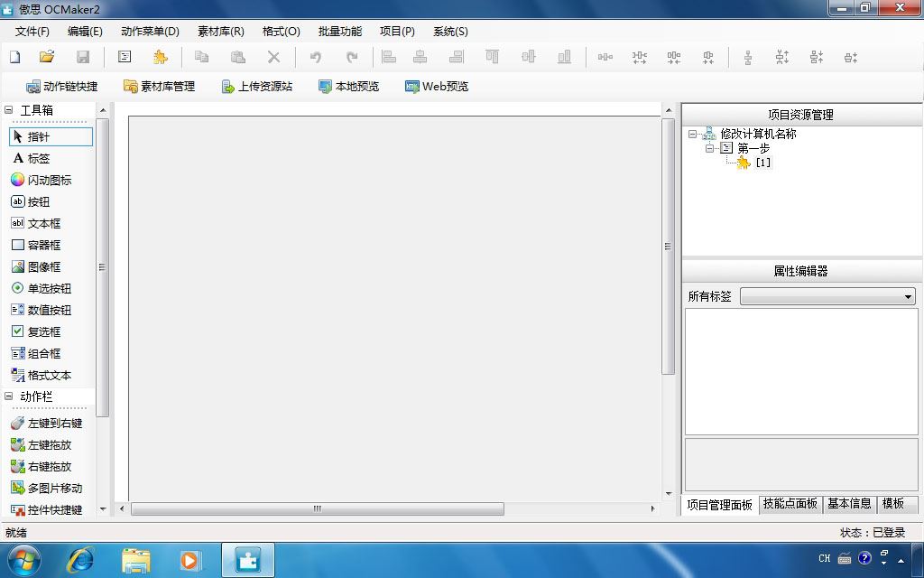
Task: Click the Open folder toolbar icon
Action: (47, 57)
